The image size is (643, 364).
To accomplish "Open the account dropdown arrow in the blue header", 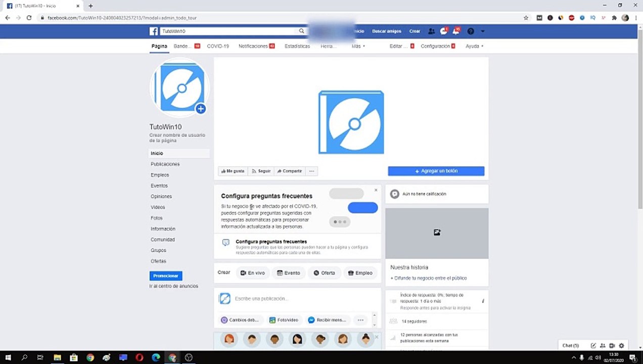I will (482, 31).
